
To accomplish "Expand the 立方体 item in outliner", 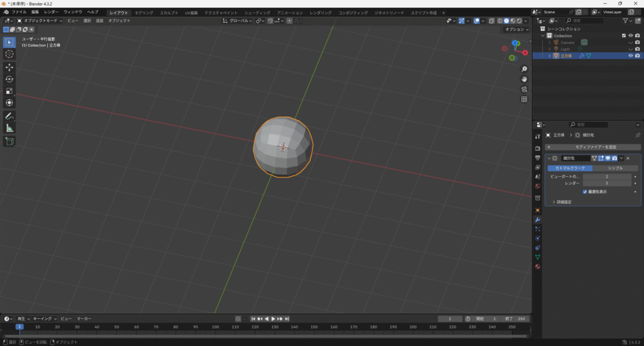I will (x=549, y=56).
